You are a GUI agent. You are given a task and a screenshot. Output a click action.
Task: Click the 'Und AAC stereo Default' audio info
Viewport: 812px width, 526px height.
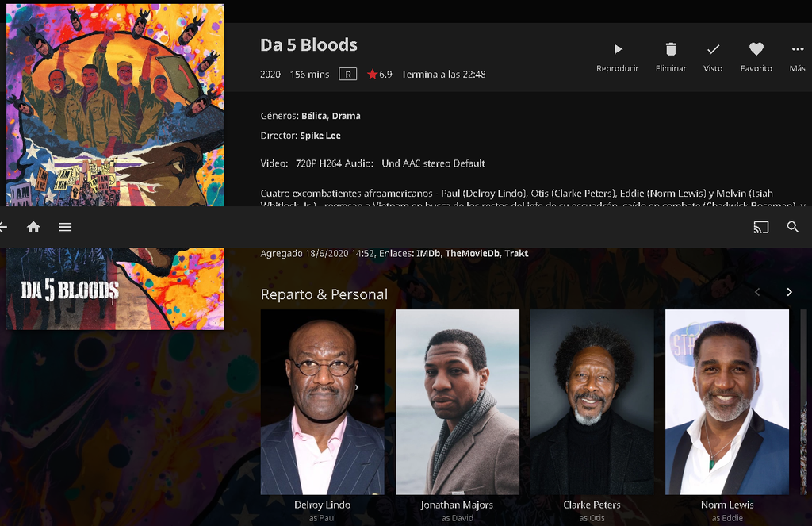point(434,163)
